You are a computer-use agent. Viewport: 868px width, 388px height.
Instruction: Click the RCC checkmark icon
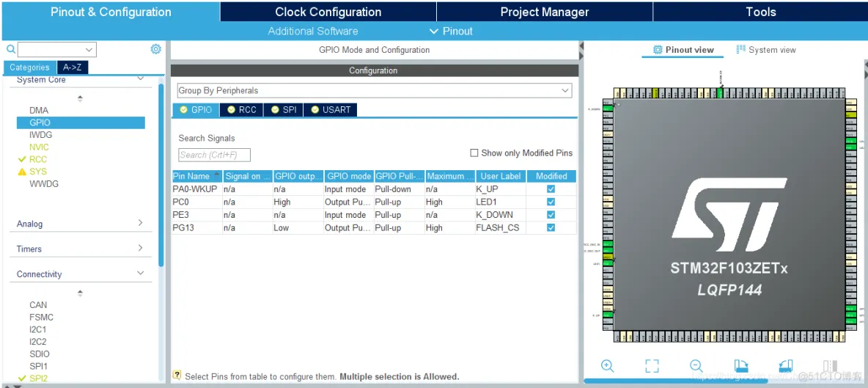pyautogui.click(x=22, y=159)
